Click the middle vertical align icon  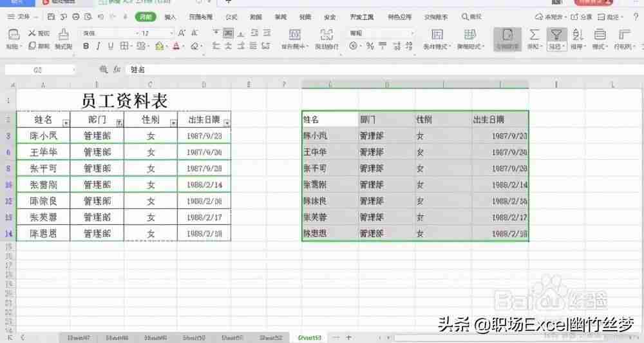(x=229, y=33)
